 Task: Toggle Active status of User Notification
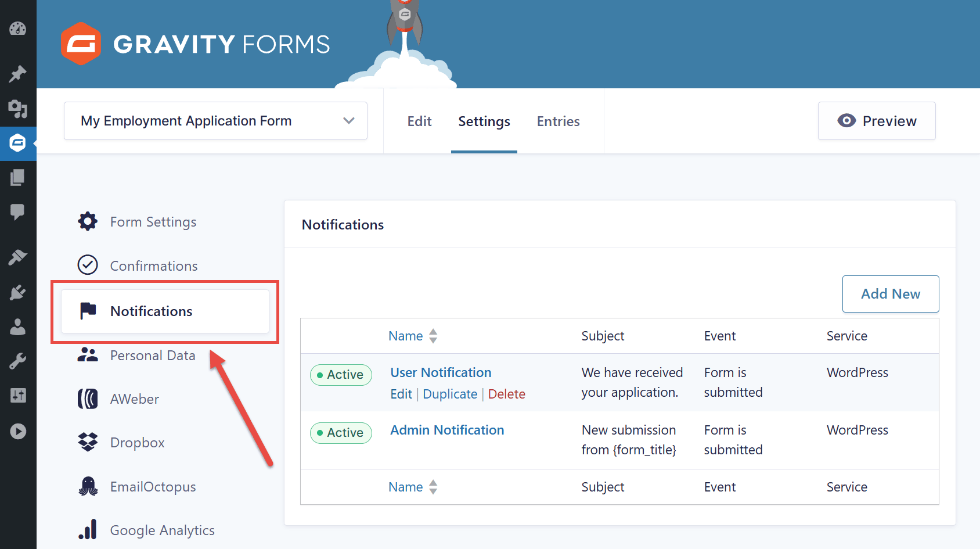(x=341, y=375)
